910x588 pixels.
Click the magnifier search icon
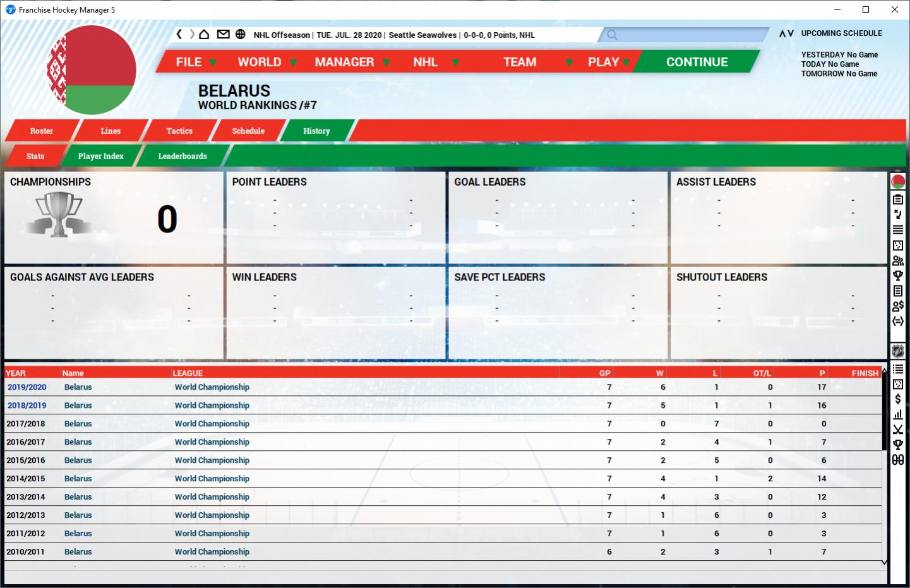point(612,35)
